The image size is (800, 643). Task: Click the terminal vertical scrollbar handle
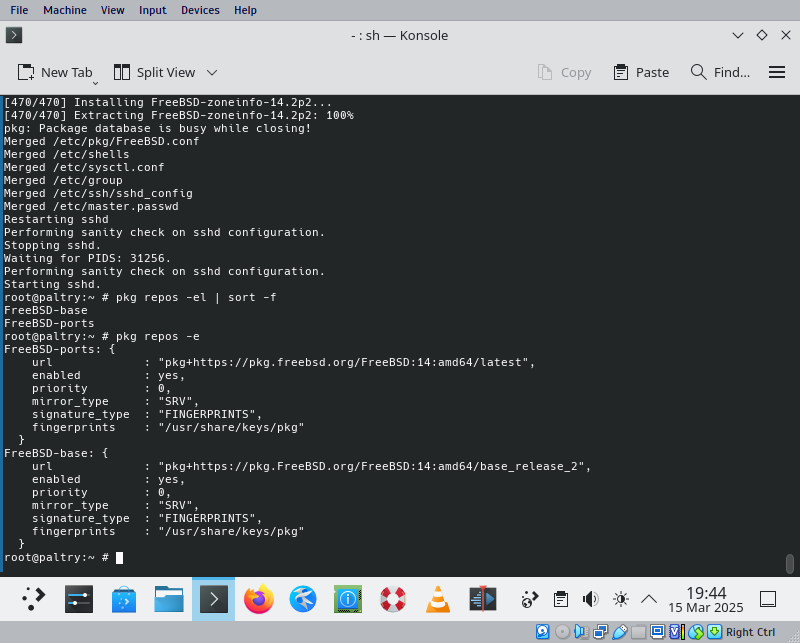point(790,564)
